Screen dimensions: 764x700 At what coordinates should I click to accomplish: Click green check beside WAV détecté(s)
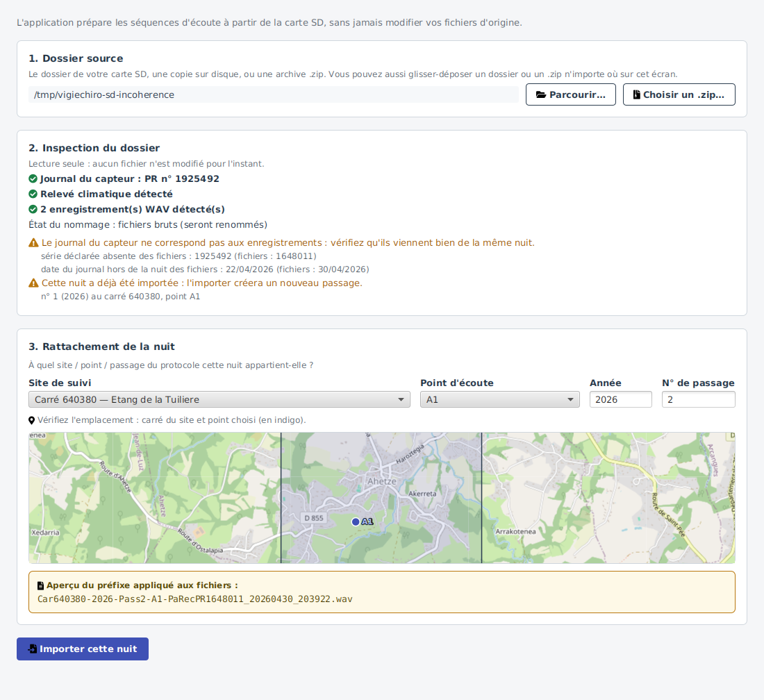click(x=33, y=210)
